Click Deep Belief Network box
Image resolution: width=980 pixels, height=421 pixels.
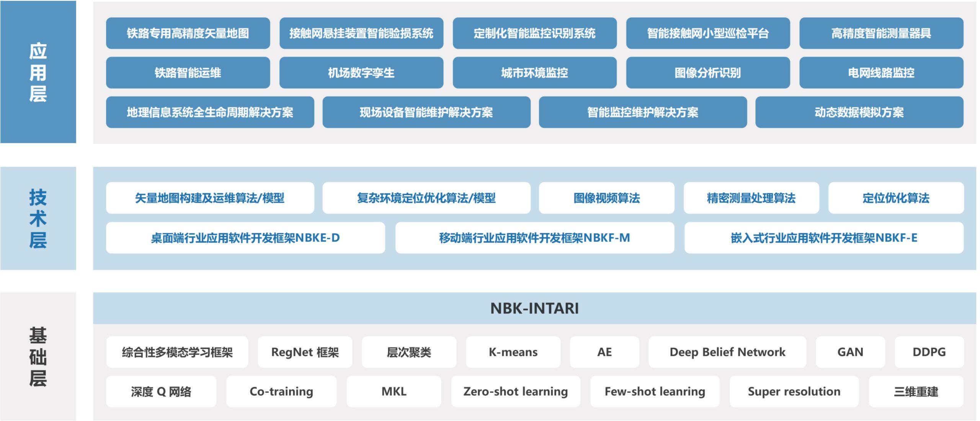(x=727, y=352)
